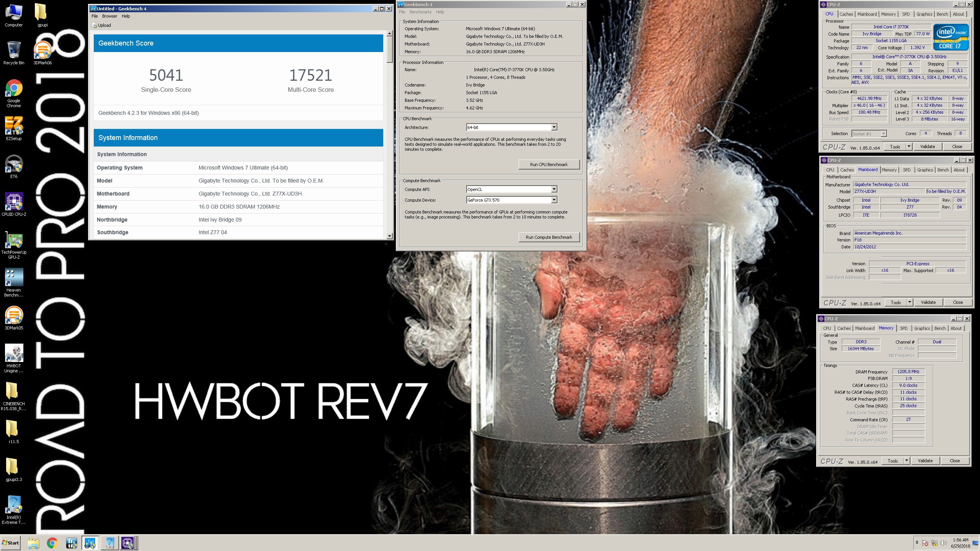The image size is (980, 551).
Task: Select the r11.5 folder on the desktop
Action: pos(14,432)
